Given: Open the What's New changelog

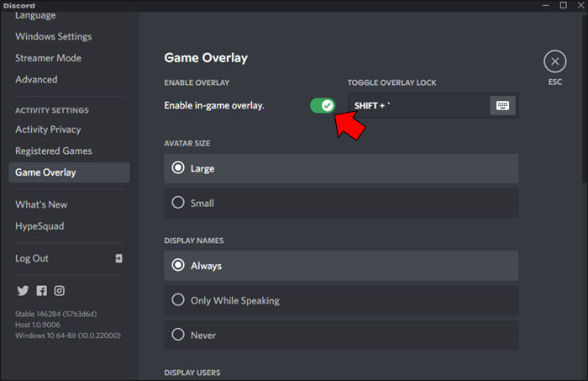Looking at the screenshot, I should [x=41, y=204].
